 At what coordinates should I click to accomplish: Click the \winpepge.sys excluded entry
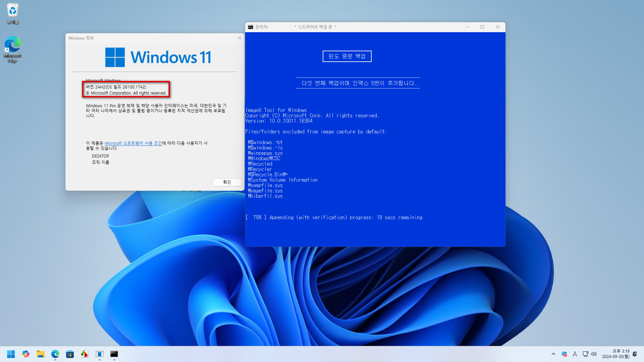pos(265,153)
